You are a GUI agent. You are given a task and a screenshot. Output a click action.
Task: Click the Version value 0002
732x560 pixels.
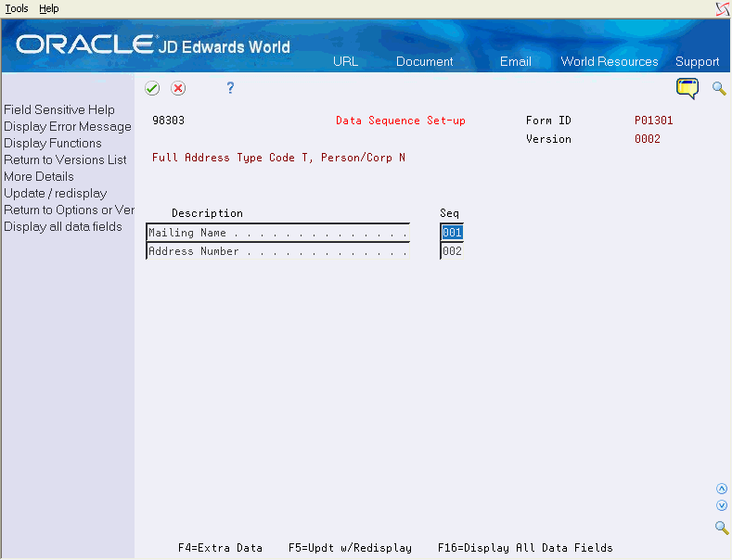tap(647, 139)
